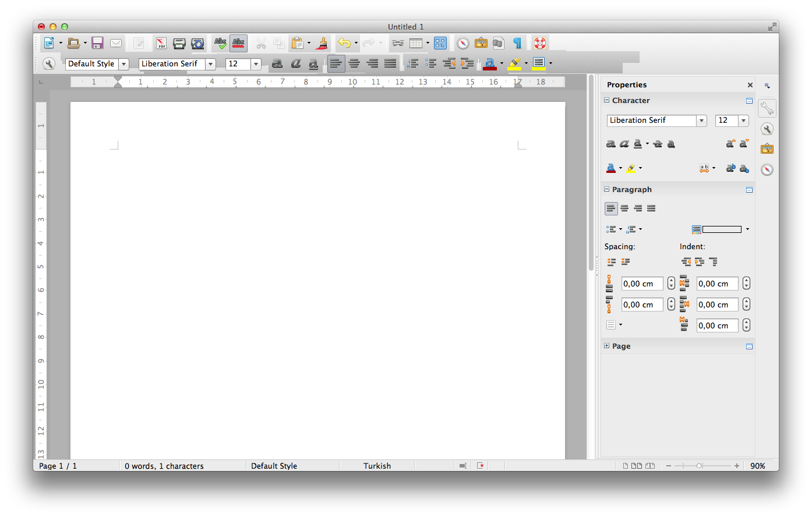Expand the Page section in Properties

click(x=606, y=346)
